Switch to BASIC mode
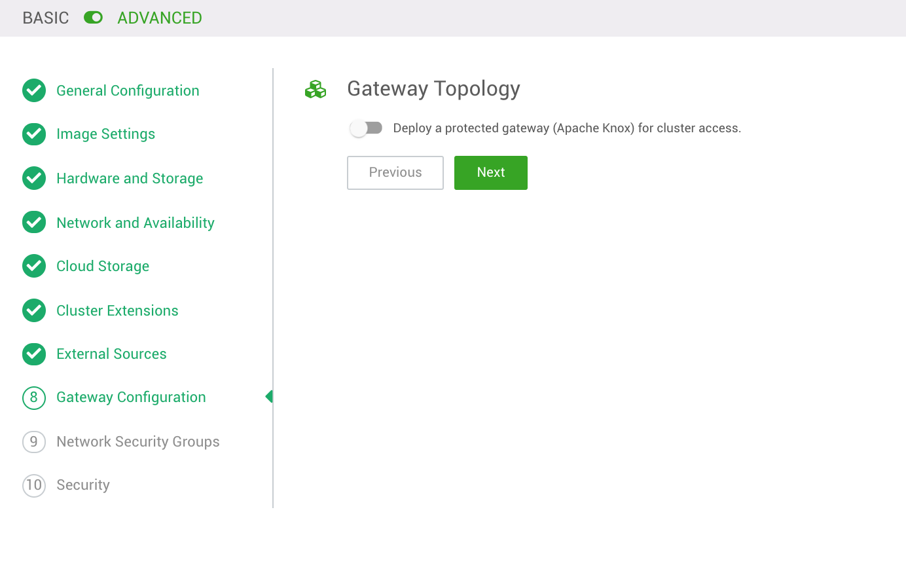906x588 pixels. pyautogui.click(x=45, y=18)
